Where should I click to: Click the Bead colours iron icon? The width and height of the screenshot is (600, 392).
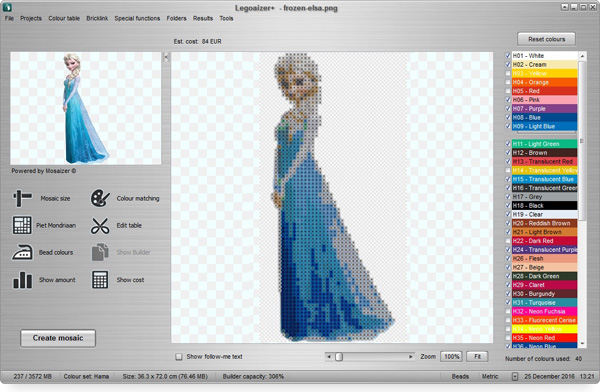pos(22,252)
